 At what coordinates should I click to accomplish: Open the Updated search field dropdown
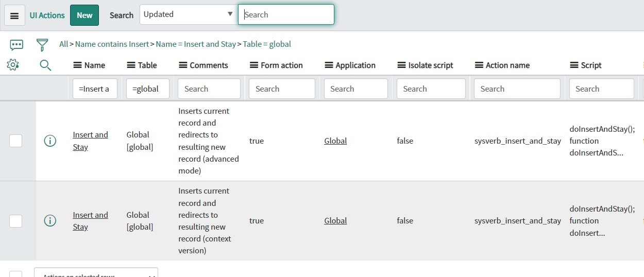coord(189,14)
